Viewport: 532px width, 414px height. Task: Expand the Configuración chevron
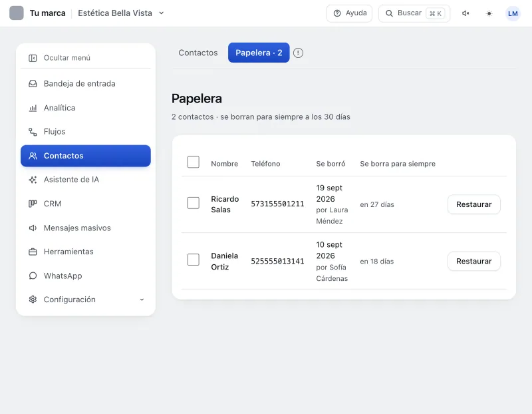tap(142, 300)
